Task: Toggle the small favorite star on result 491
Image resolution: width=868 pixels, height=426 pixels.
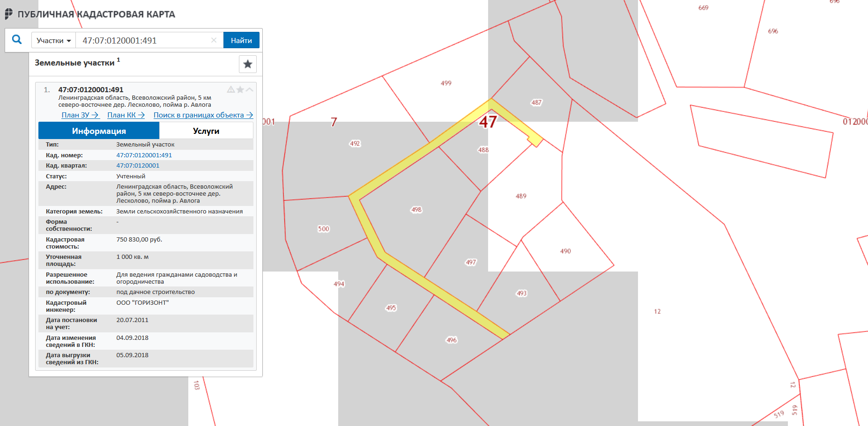Action: tap(240, 89)
